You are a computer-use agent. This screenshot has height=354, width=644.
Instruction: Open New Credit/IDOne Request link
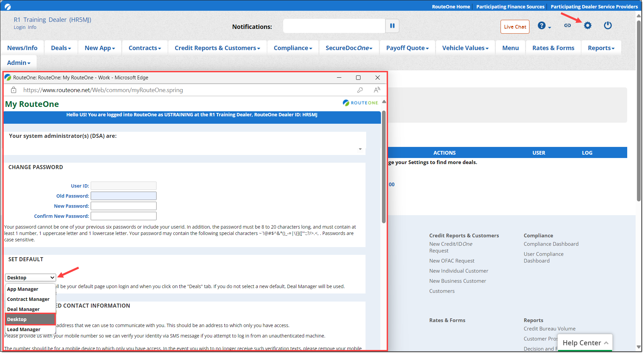point(450,247)
